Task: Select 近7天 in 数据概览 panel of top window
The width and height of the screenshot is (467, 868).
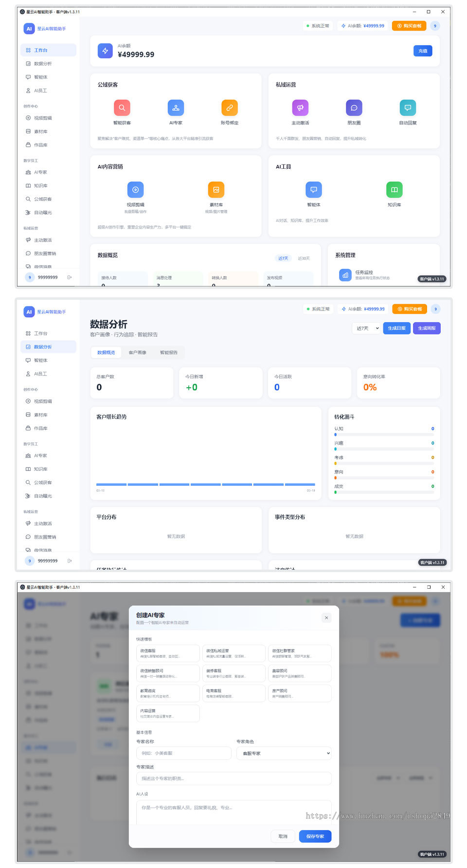Action: 283,258
